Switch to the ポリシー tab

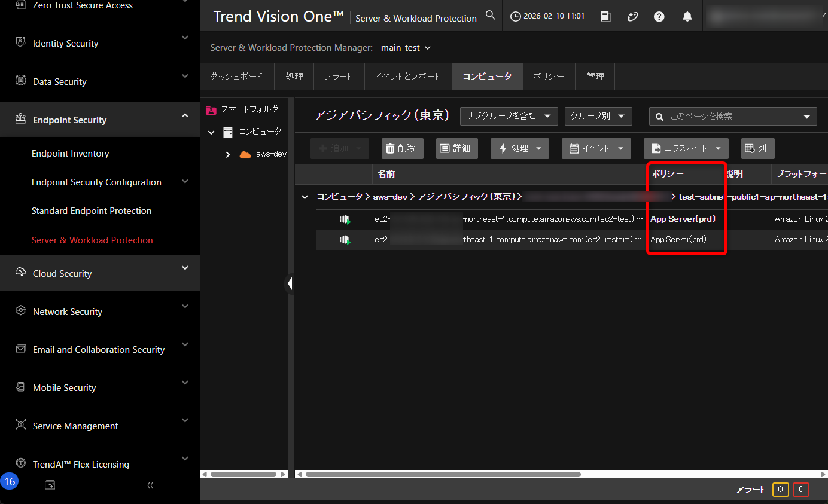[x=549, y=77]
